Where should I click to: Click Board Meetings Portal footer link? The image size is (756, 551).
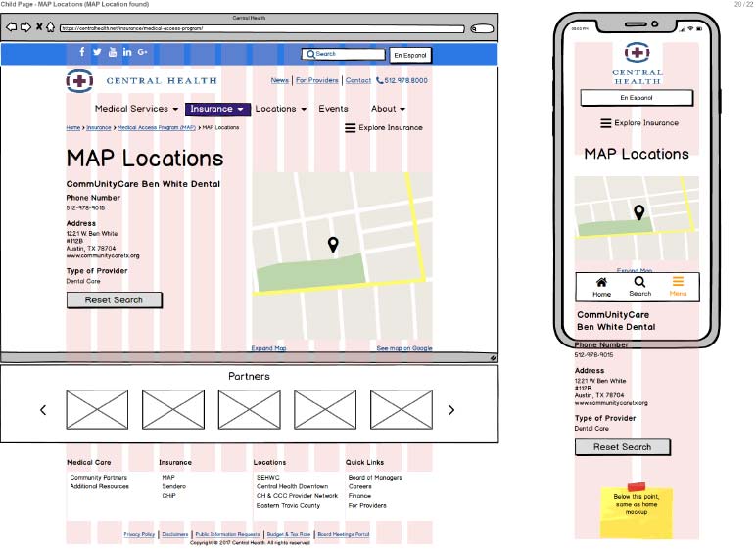(x=344, y=534)
